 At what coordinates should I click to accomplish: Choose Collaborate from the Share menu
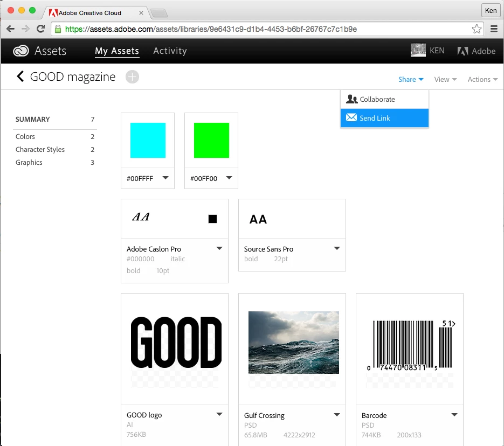coord(384,99)
